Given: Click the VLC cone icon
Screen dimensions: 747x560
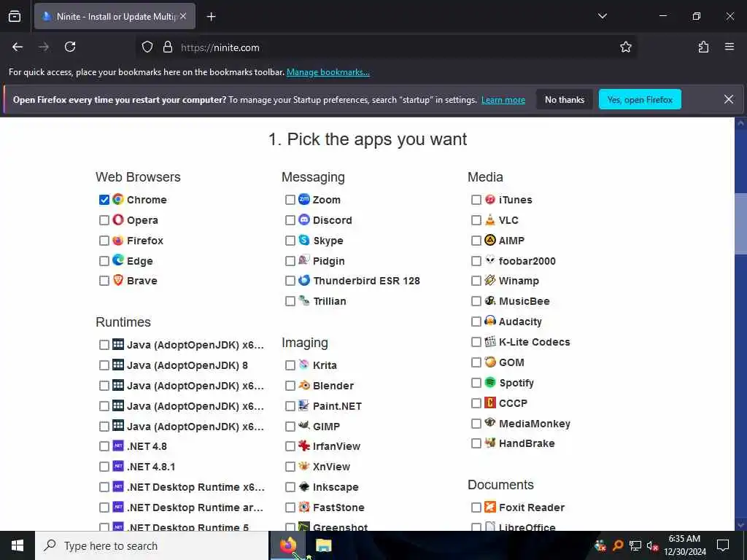Looking at the screenshot, I should click(x=490, y=219).
